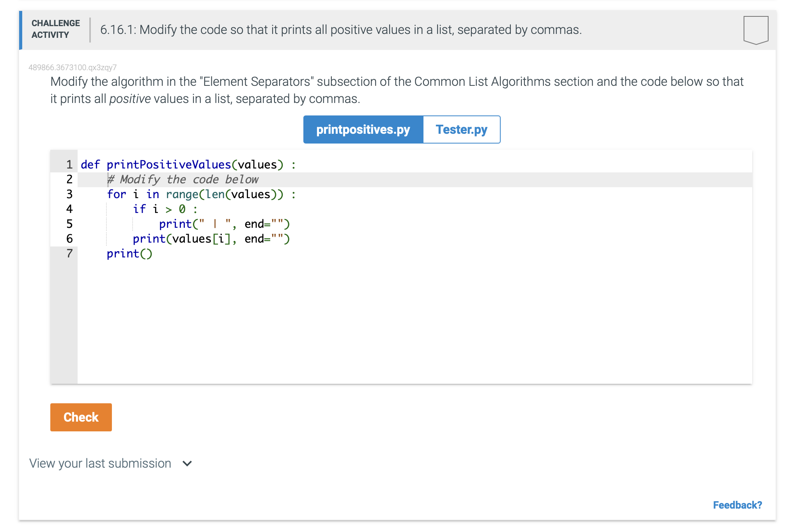
Task: Expand View your last submission
Action: [100, 463]
